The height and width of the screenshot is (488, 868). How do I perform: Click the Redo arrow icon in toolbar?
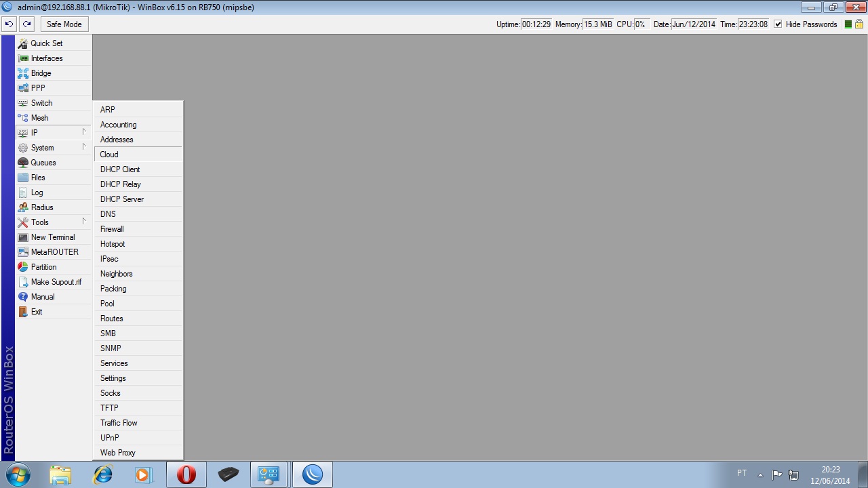pyautogui.click(x=26, y=24)
